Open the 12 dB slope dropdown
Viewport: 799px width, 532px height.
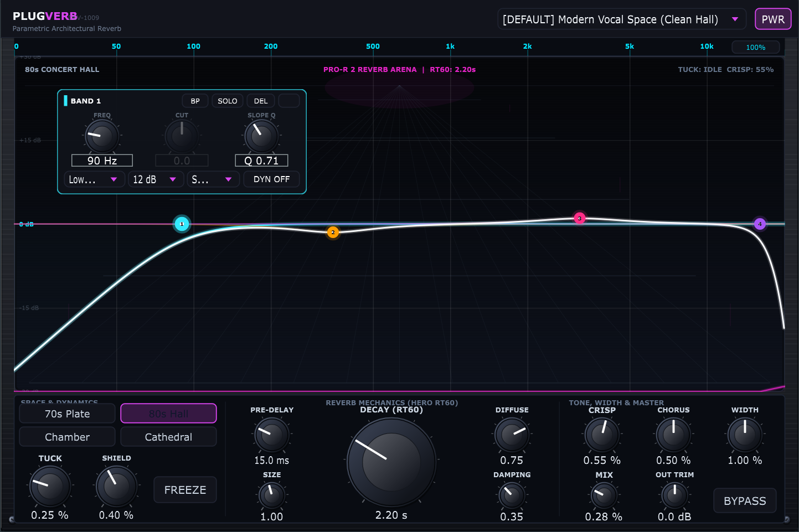[x=154, y=179]
